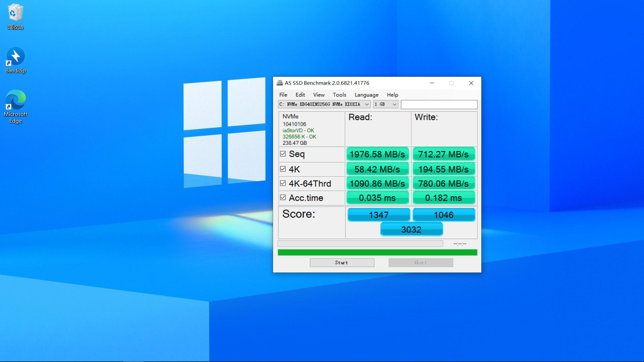The width and height of the screenshot is (644, 362).
Task: Disable the 4K-64Thrd test checkbox
Action: click(x=283, y=183)
